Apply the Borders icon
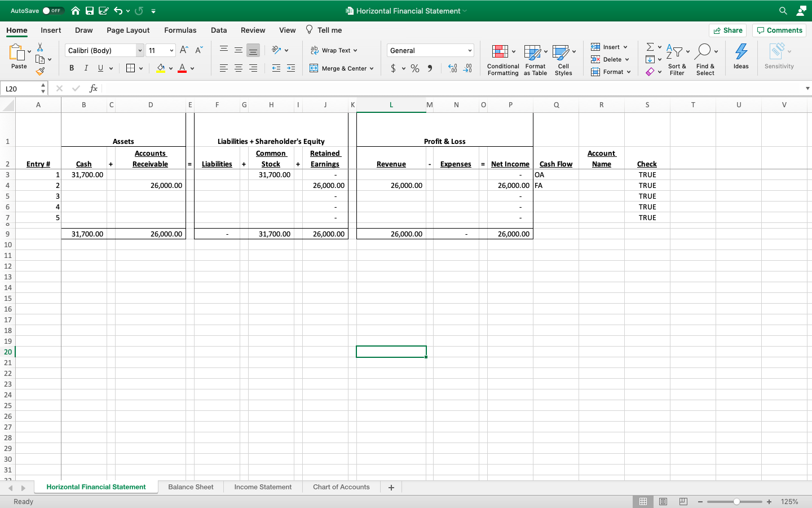Image resolution: width=812 pixels, height=508 pixels. pyautogui.click(x=131, y=68)
